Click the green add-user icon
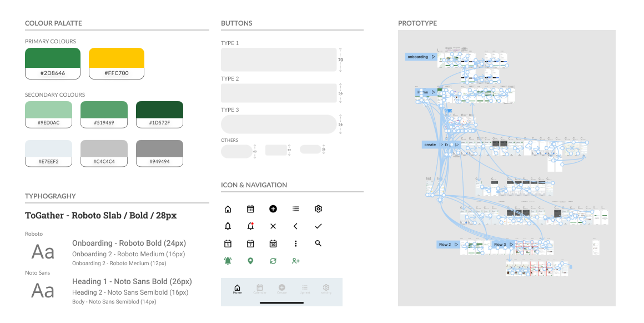This screenshot has width=644, height=323. point(295,261)
